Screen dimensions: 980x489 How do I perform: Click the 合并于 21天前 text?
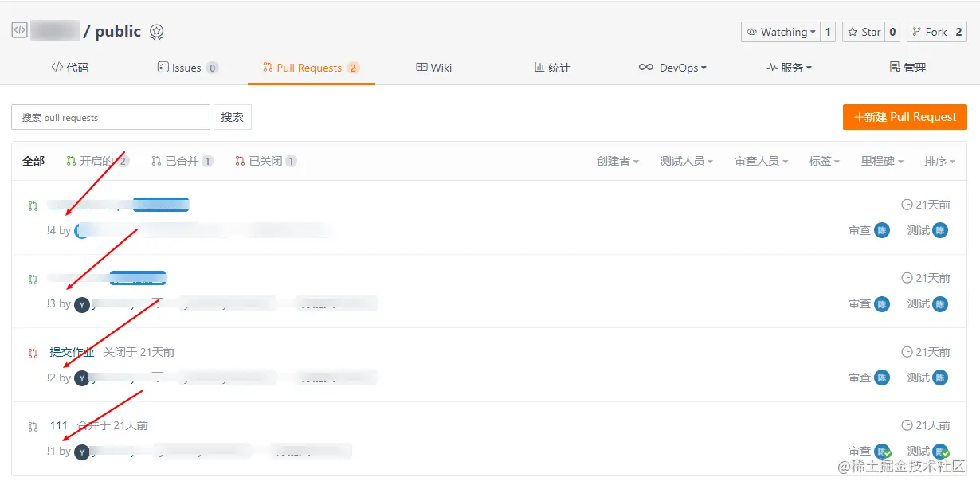click(x=112, y=425)
